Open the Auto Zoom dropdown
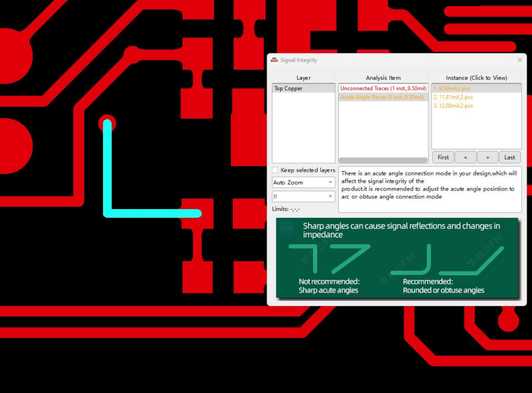The image size is (532, 393). click(x=303, y=182)
